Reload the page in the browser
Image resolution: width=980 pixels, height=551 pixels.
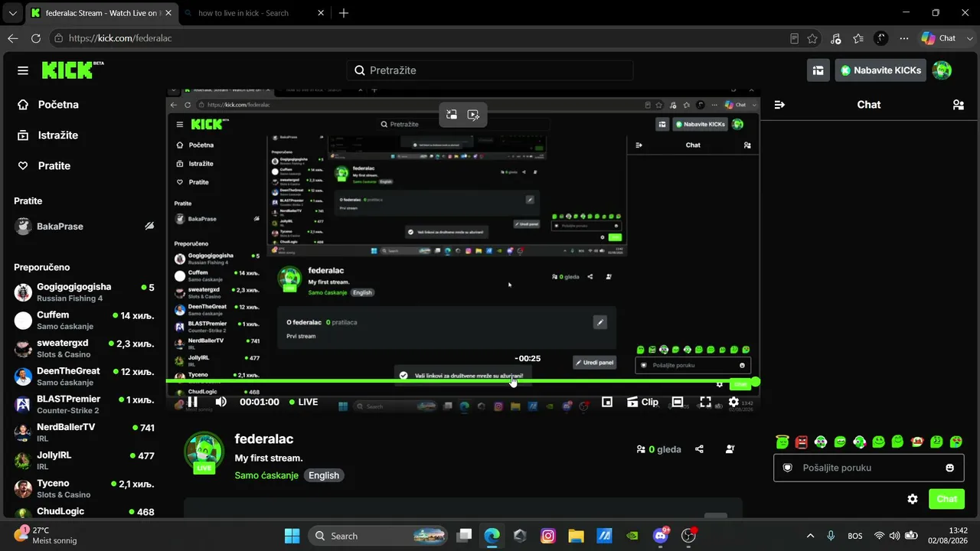tap(36, 38)
